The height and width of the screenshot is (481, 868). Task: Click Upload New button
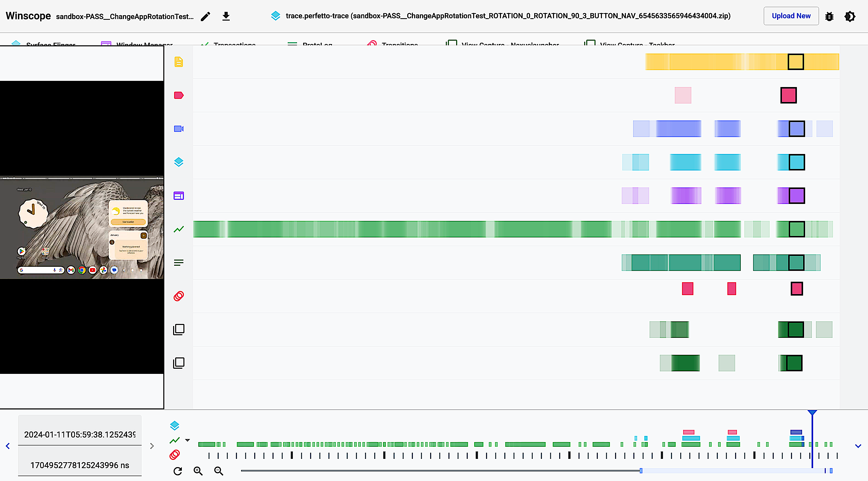coord(791,16)
